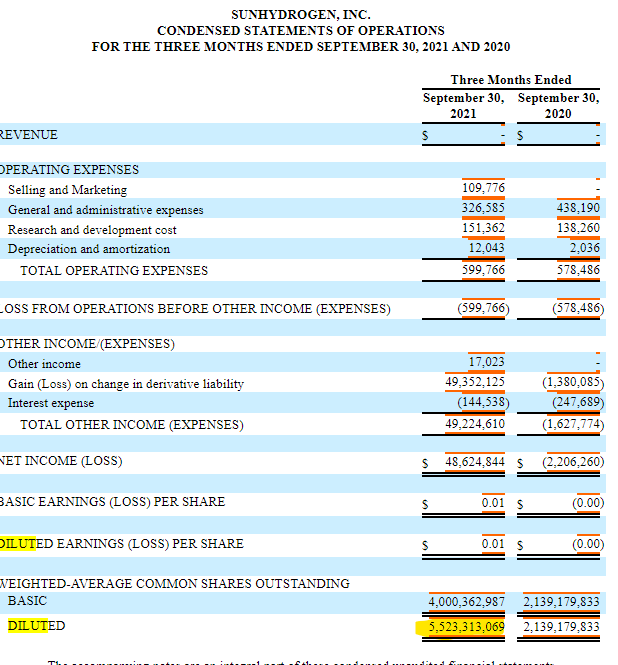Select the 17,023 value
The image size is (618, 665).
pyautogui.click(x=487, y=362)
